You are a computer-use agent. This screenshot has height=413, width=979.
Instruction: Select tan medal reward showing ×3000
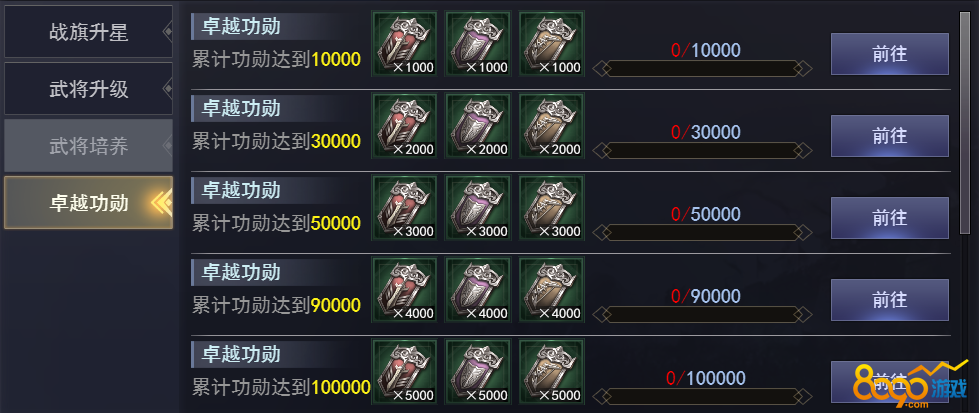551,207
